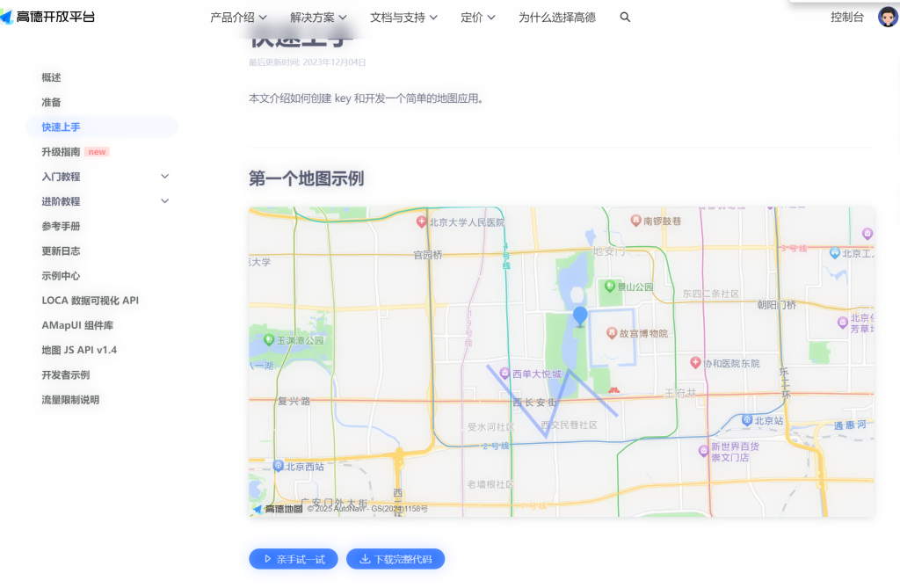
Task: Click the 地安门 label on map
Action: tap(608, 251)
